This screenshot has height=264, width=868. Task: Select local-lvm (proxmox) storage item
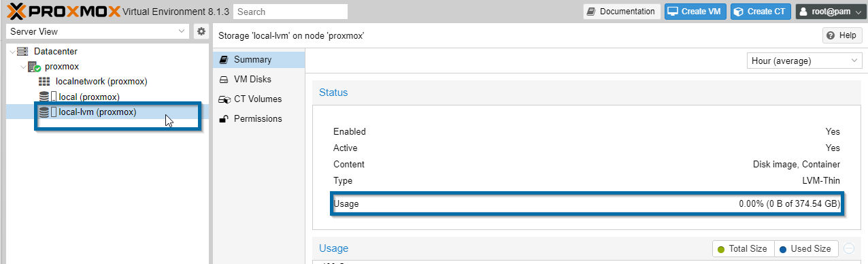97,112
